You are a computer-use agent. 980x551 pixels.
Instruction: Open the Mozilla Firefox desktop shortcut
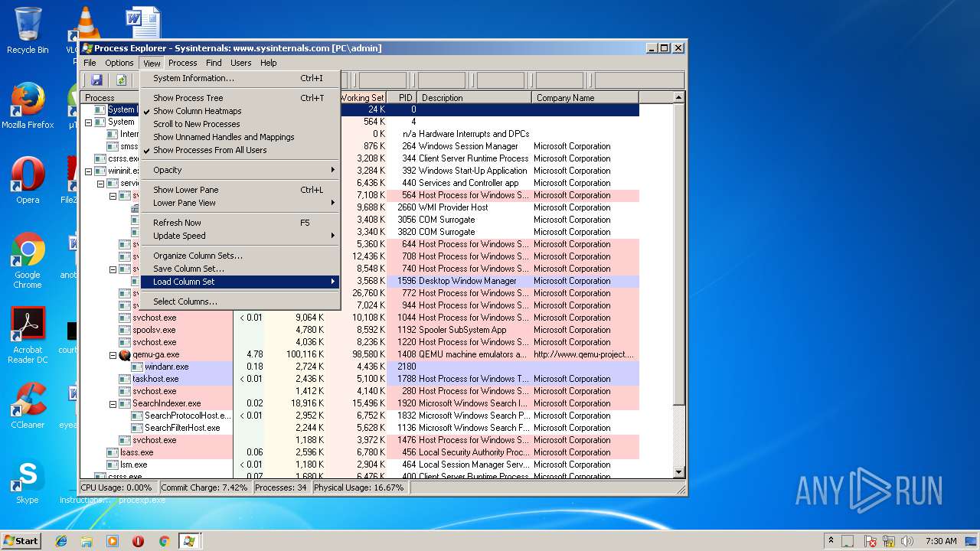(x=28, y=106)
